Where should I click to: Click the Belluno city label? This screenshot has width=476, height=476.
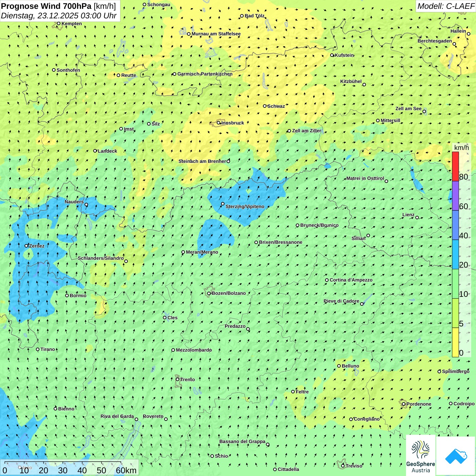coord(350,366)
